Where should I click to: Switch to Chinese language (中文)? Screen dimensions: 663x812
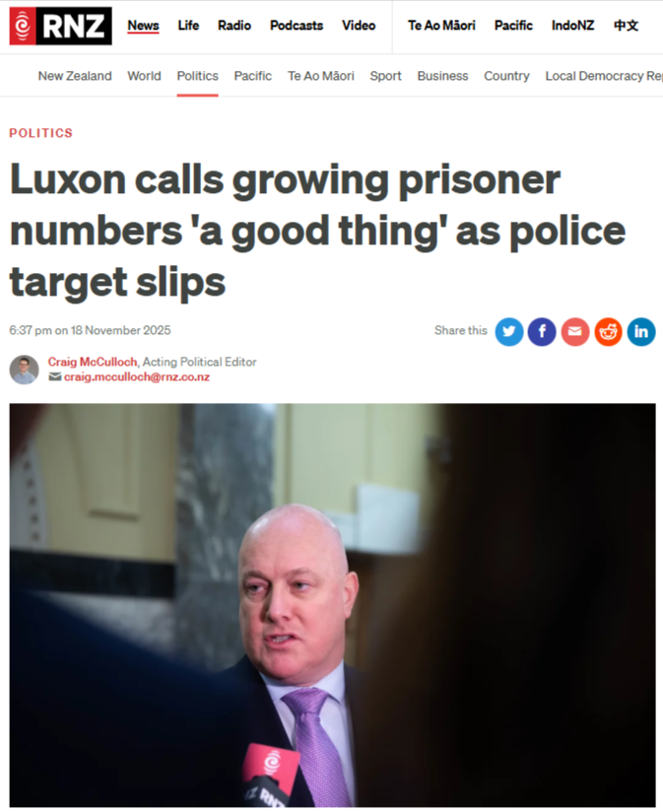627,26
